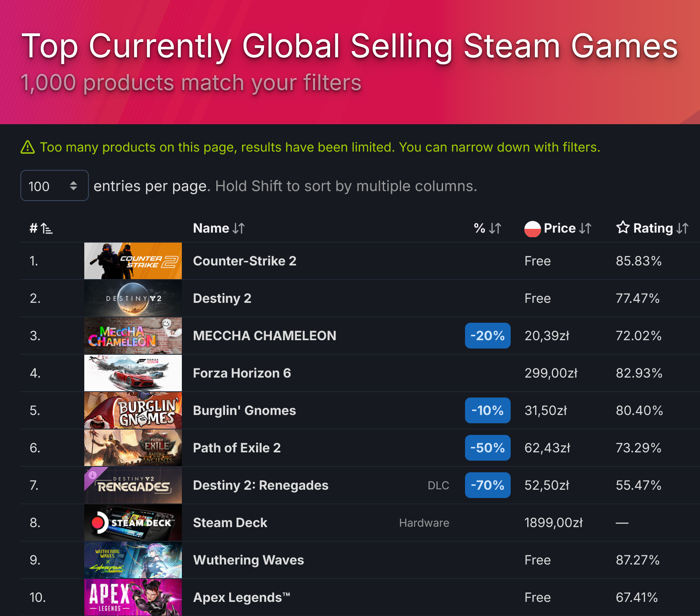Open Counter-Strike 2 thumbnail image

[133, 261]
